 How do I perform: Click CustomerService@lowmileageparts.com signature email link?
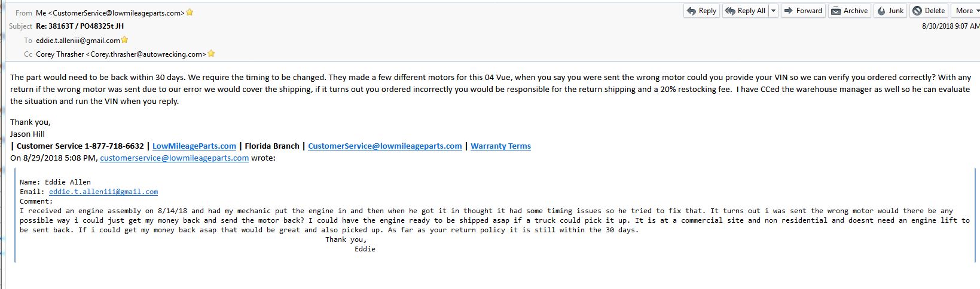(385, 146)
